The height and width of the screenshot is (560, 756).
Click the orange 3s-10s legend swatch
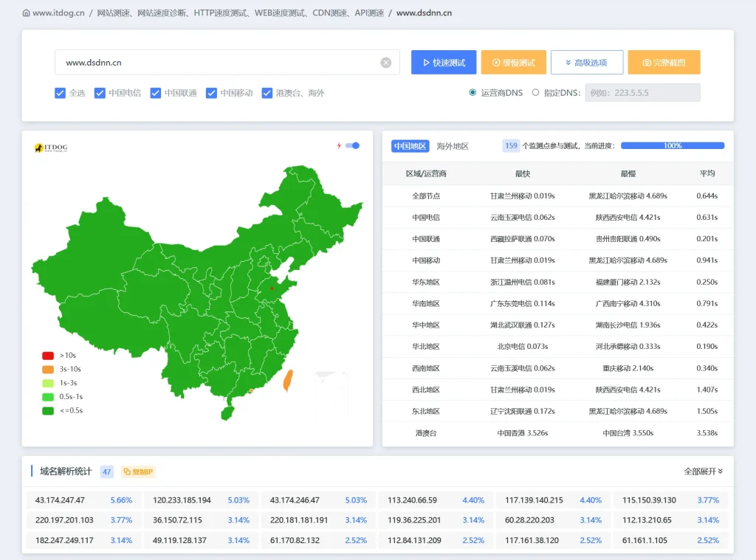48,369
